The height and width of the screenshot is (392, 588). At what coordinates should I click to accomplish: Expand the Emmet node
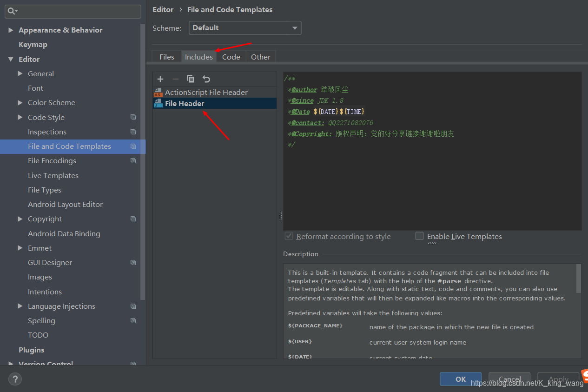(x=20, y=248)
